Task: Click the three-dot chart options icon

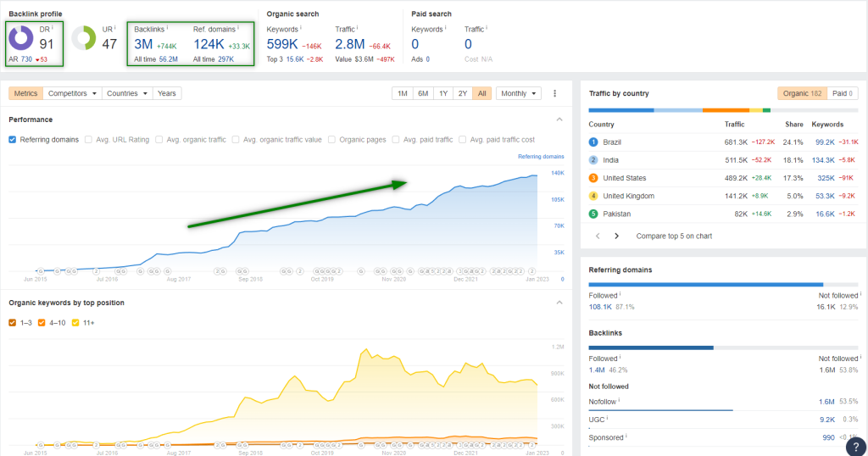Action: click(x=555, y=93)
